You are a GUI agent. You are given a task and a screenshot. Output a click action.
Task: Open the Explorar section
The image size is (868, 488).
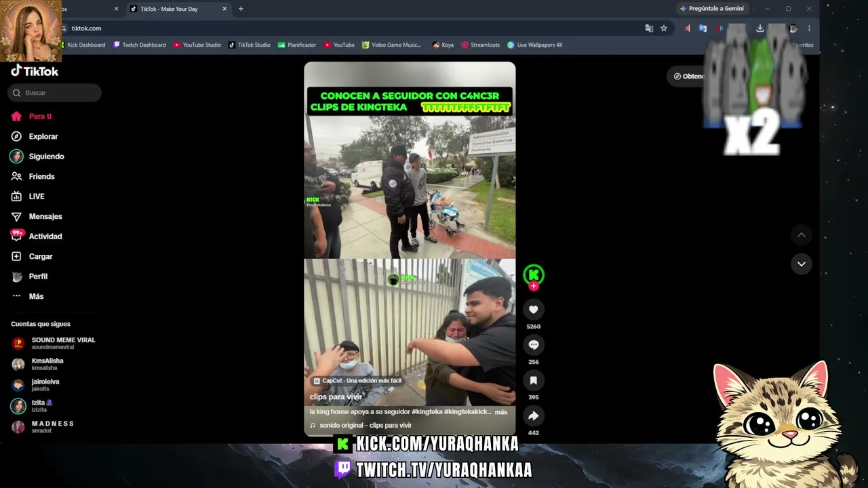pos(35,136)
